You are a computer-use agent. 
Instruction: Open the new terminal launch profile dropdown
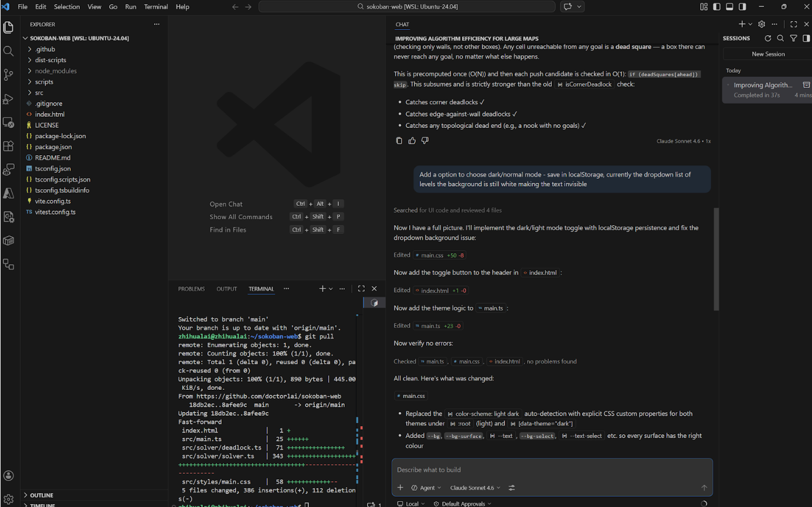[x=331, y=288]
